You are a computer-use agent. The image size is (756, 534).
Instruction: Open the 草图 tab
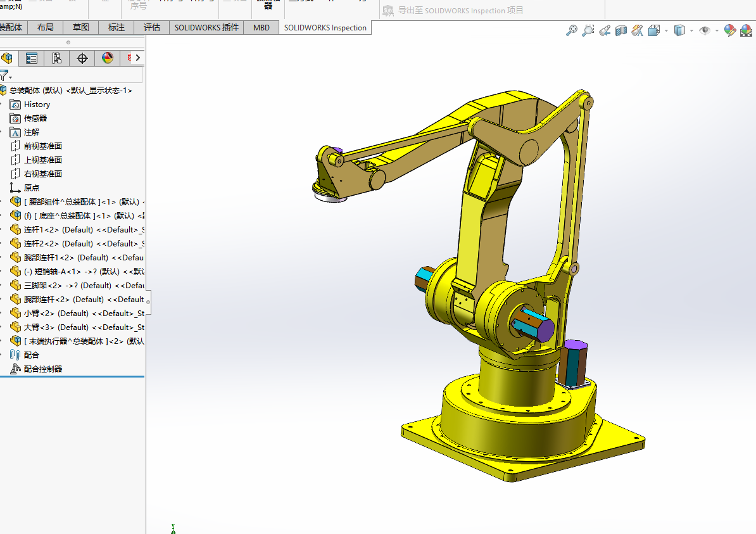(81, 27)
